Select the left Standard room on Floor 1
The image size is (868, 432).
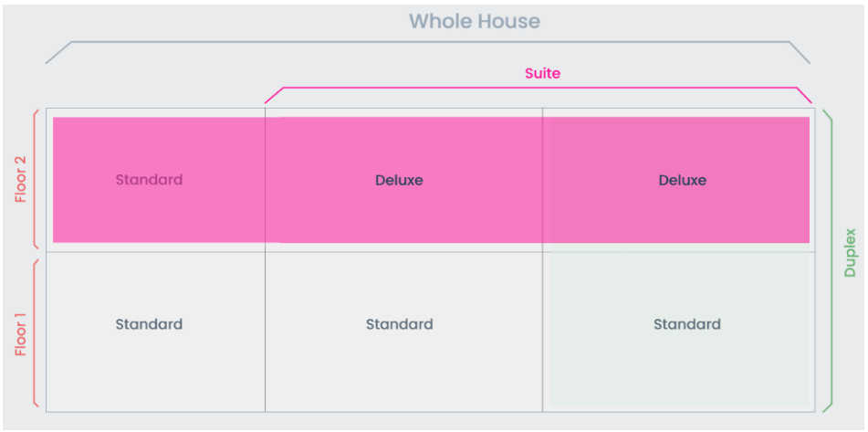tap(149, 324)
